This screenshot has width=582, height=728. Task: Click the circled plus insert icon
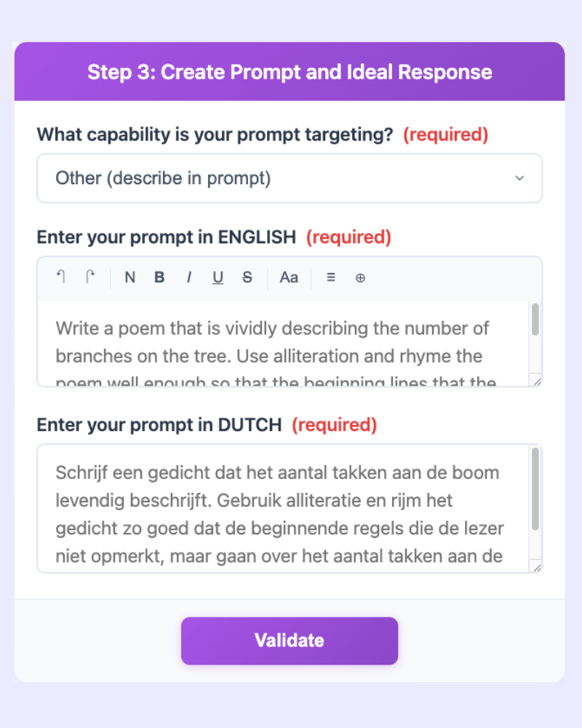pyautogui.click(x=360, y=277)
